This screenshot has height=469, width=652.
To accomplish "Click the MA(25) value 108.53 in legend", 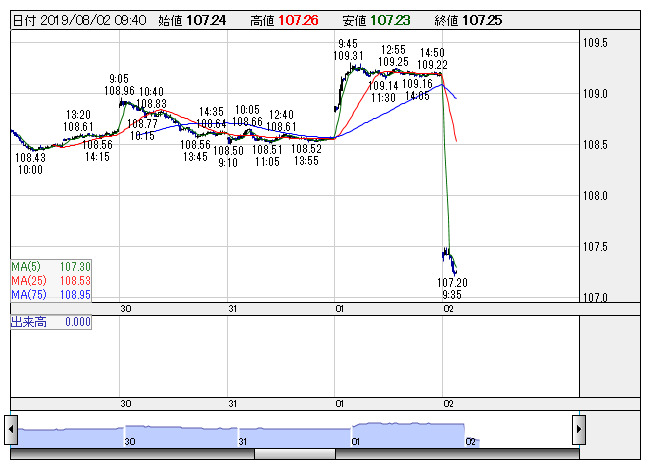I will click(x=75, y=281).
